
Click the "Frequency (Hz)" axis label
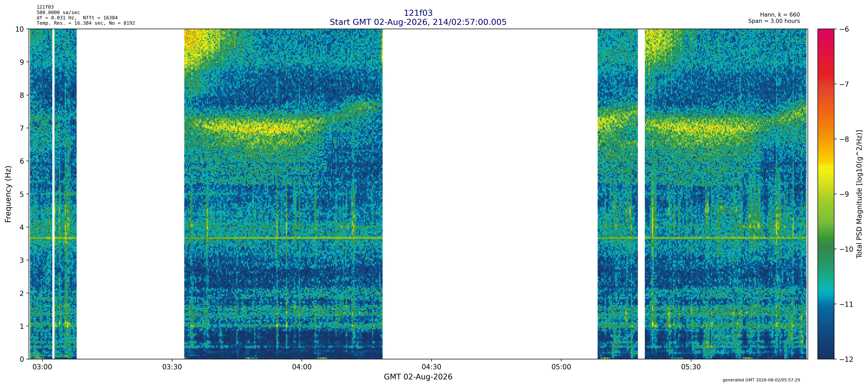tap(8, 194)
